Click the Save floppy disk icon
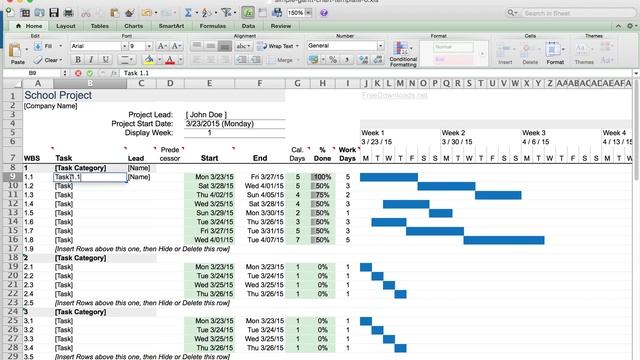Viewport: 640px width, 360px height. coord(54,13)
